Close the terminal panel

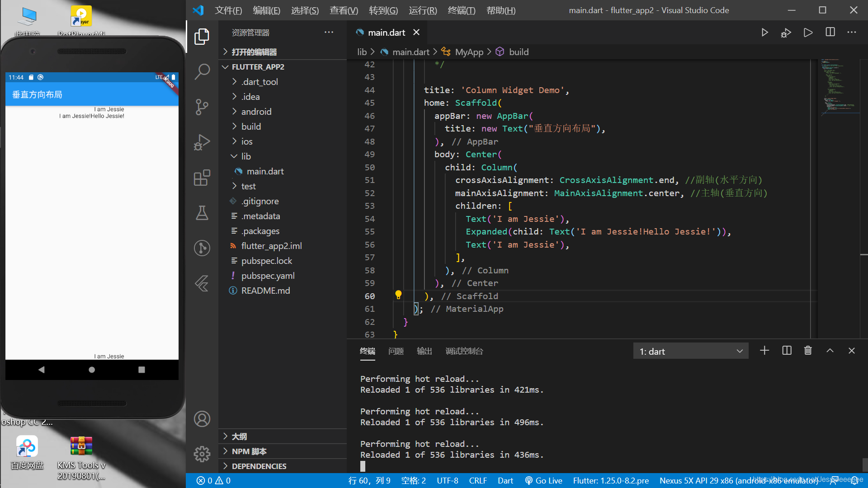(x=852, y=351)
